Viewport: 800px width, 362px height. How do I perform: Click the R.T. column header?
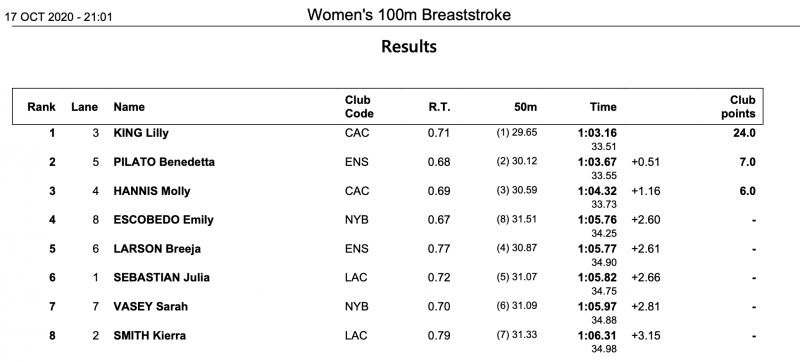(439, 107)
